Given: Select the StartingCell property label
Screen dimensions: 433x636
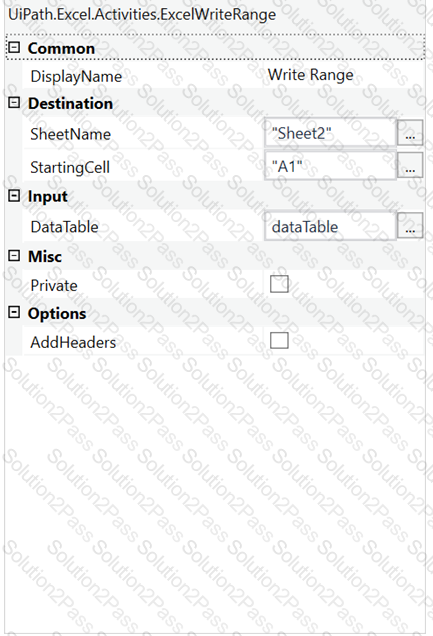Looking at the screenshot, I should point(70,167).
